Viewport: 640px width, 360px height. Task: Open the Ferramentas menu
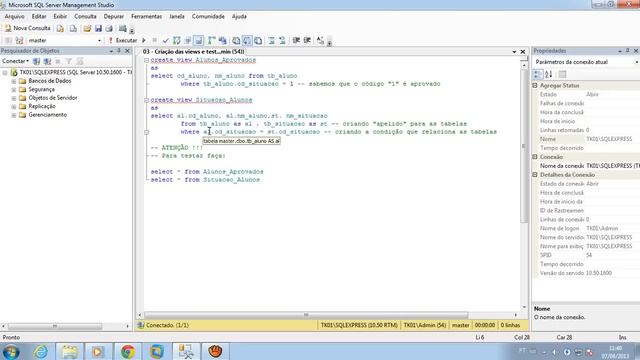147,16
